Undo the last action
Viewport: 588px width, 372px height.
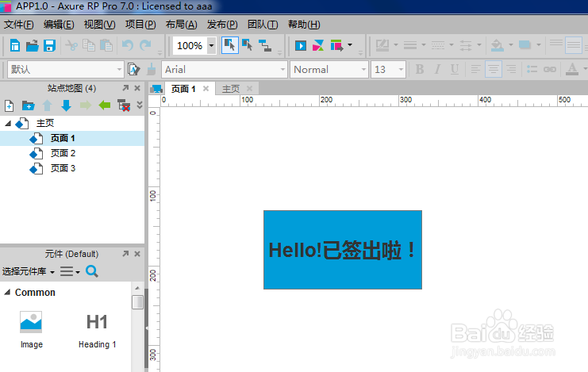128,46
